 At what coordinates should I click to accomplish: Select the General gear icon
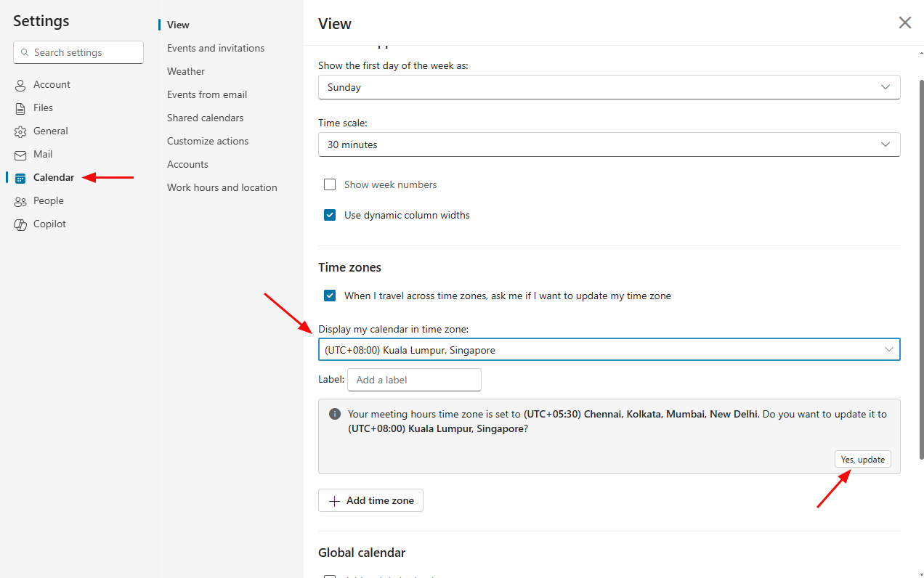[x=20, y=131]
